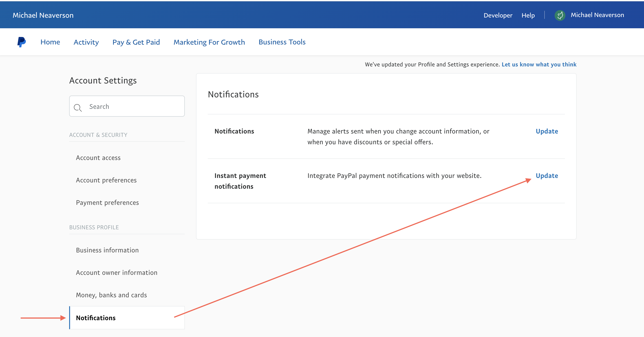Open Pay & Get Paid

pos(136,42)
